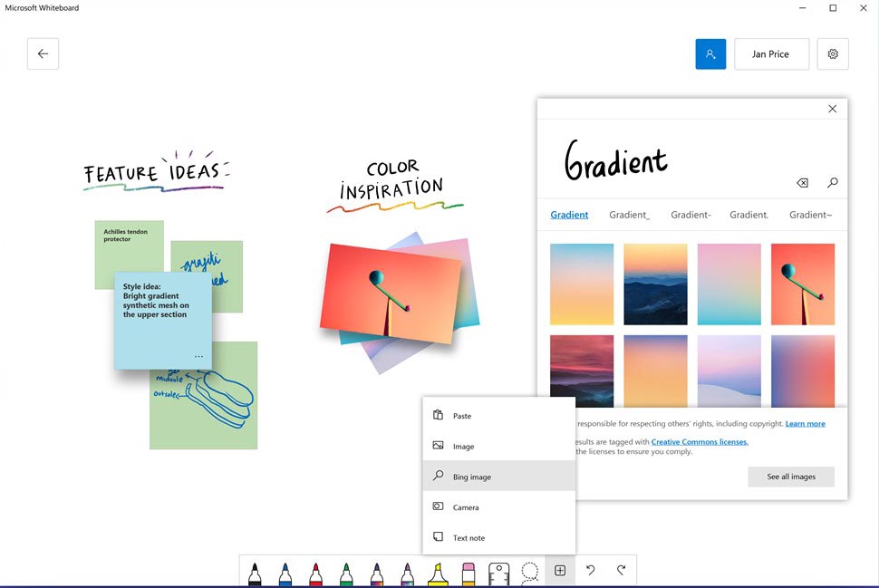Viewport: 879px width, 588px height.
Task: Open the ruler tool
Action: 497,571
